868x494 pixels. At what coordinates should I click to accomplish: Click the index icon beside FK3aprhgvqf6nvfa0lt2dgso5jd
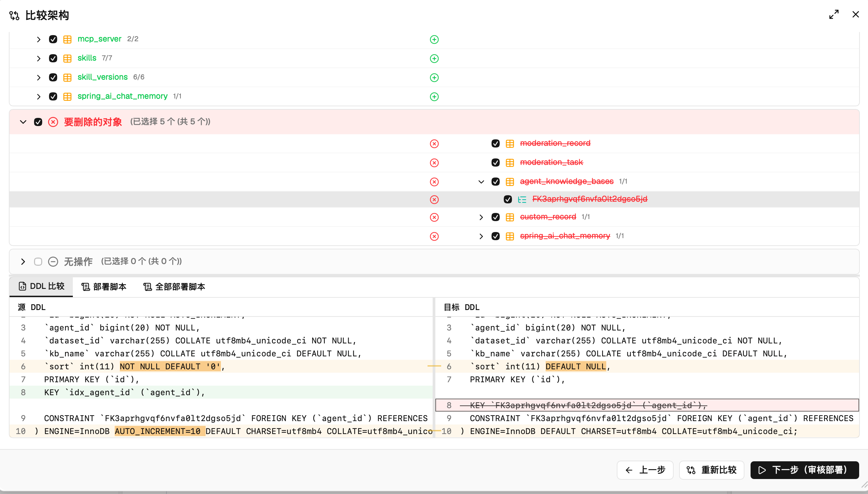coord(522,200)
